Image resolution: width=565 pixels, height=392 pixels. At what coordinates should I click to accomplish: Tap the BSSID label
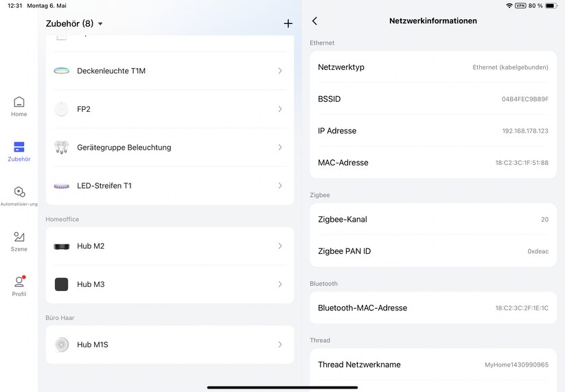point(329,99)
